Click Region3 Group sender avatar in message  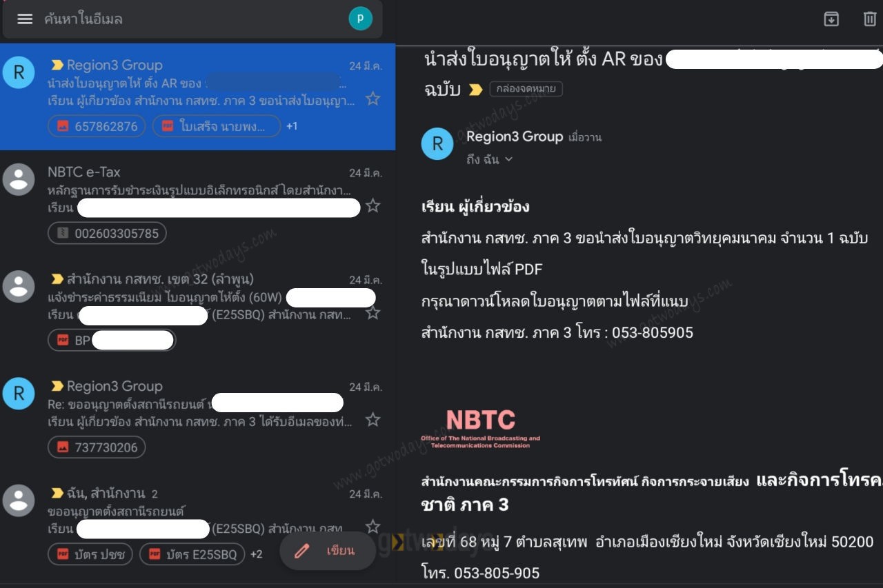[437, 143]
